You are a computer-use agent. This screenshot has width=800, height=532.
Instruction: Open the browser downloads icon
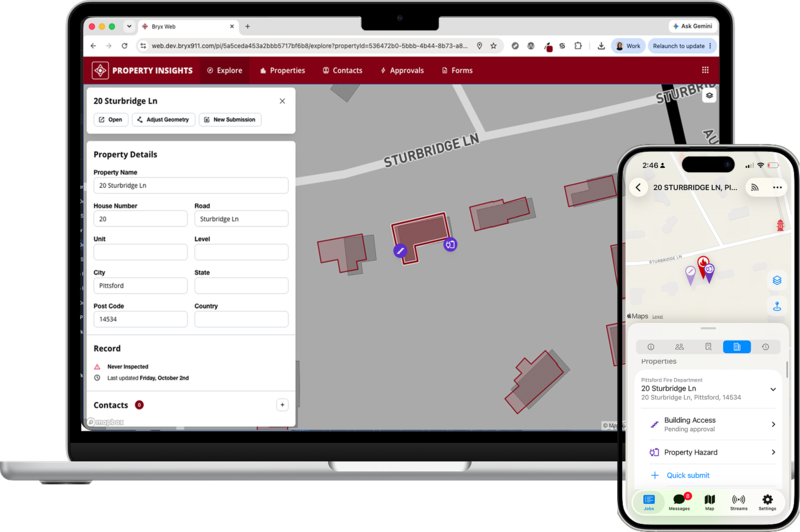pos(601,46)
